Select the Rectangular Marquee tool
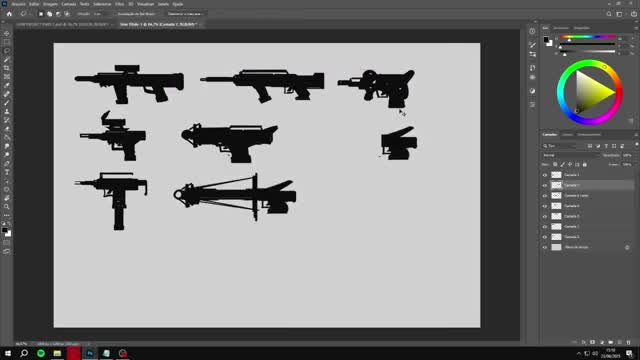640x360 pixels. (x=7, y=42)
